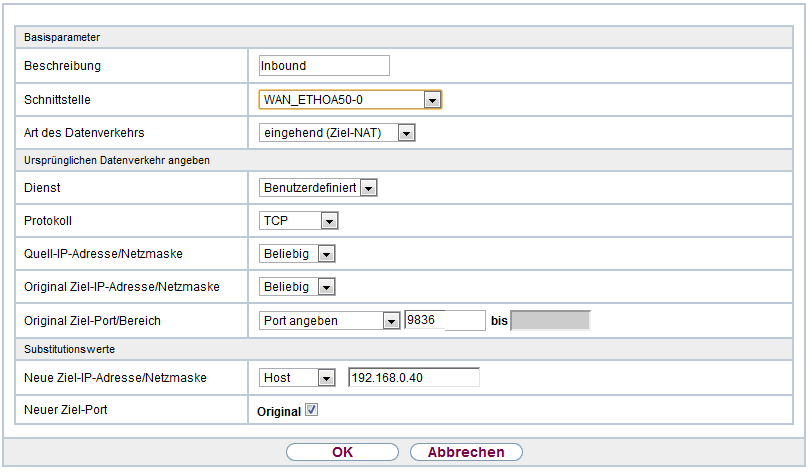The height and width of the screenshot is (474, 810).
Task: Click the port field containing 9836
Action: tap(444, 321)
